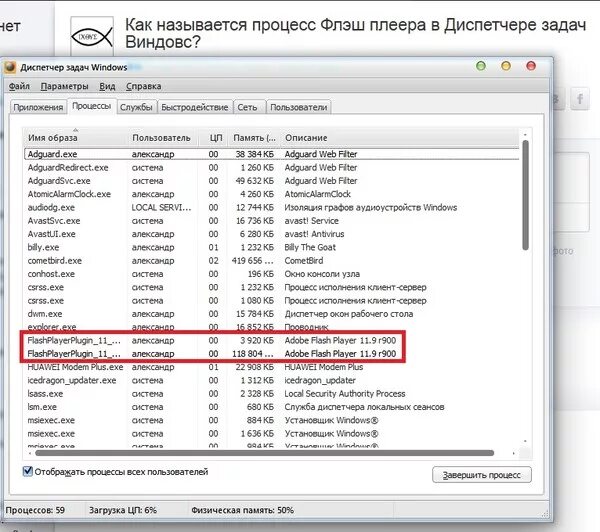The image size is (600, 532).
Task: Click the yellow window button
Action: coord(506,66)
